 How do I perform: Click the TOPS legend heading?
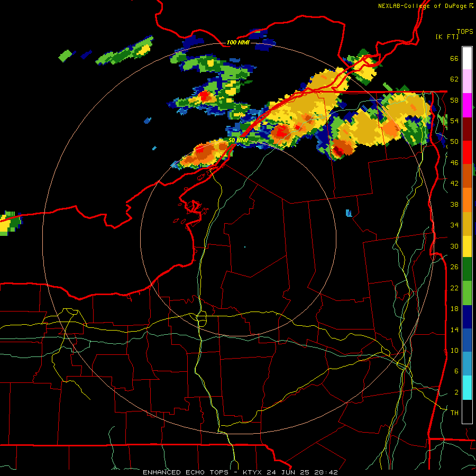[465, 31]
